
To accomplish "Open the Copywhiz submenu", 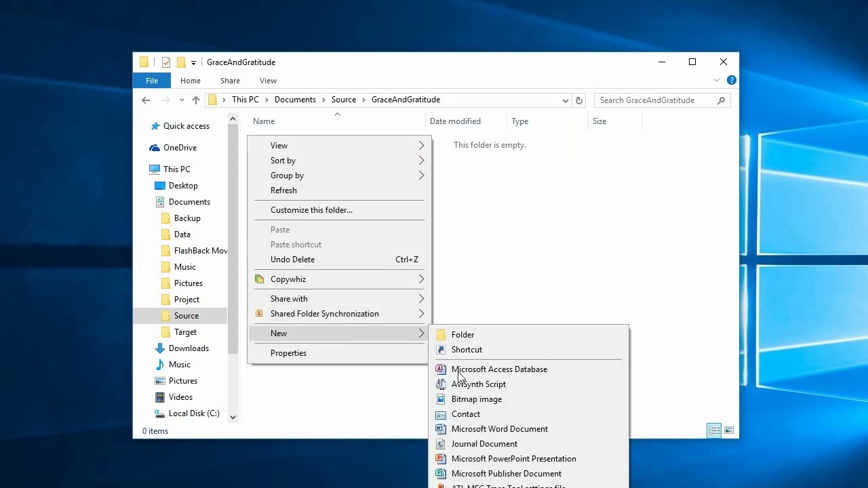I will pyautogui.click(x=339, y=279).
